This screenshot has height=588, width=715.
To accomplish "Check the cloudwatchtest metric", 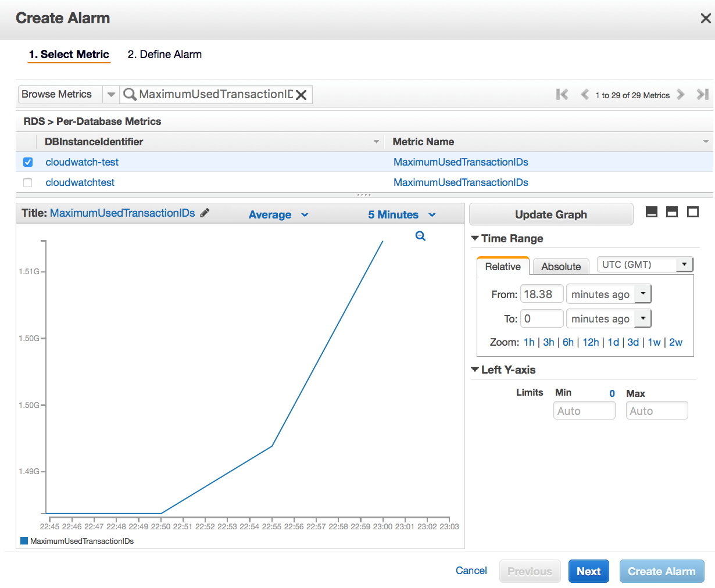I will 28,182.
